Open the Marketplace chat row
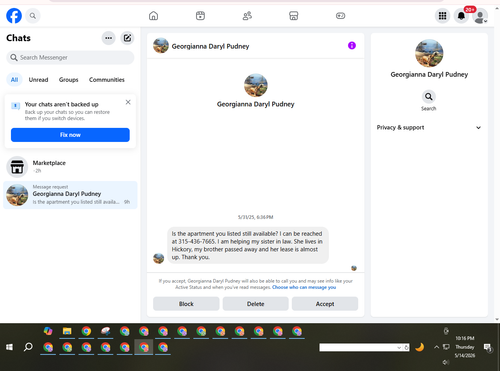500x371 pixels. coord(70,167)
